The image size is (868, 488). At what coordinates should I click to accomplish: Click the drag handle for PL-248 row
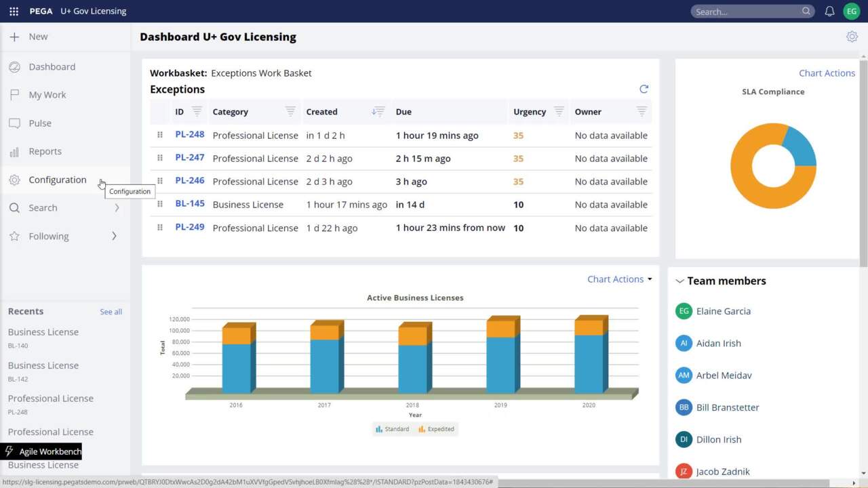160,135
